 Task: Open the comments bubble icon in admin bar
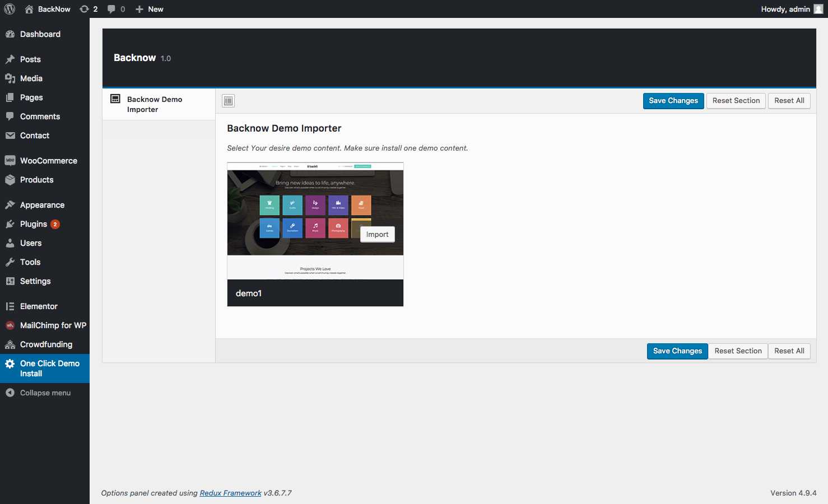tap(111, 9)
